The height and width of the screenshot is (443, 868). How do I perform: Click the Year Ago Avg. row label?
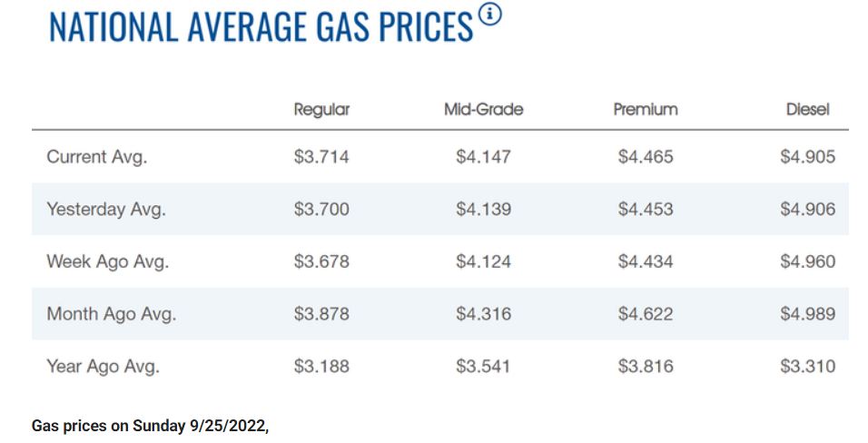[104, 368]
